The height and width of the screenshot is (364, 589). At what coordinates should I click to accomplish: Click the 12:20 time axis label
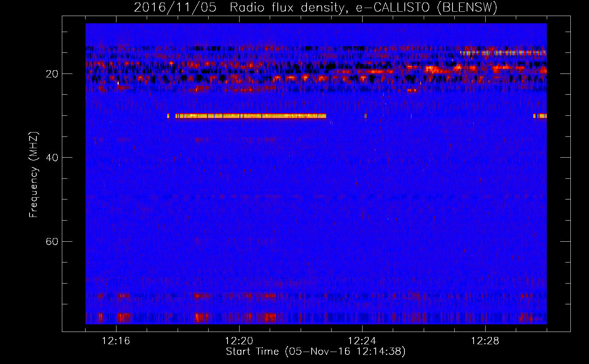tap(239, 341)
